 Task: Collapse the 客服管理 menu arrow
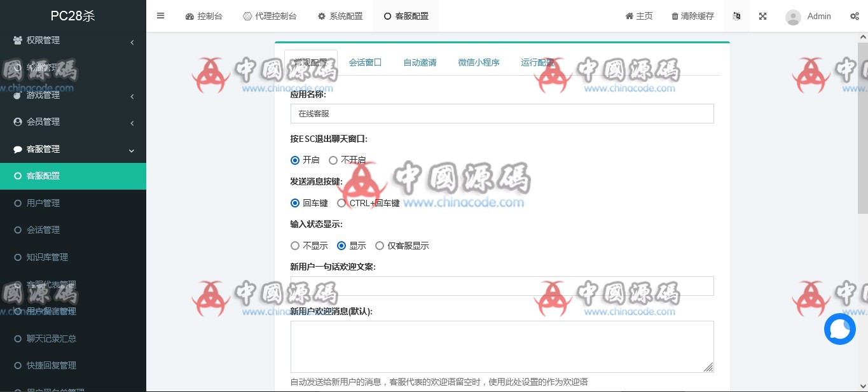[x=132, y=150]
